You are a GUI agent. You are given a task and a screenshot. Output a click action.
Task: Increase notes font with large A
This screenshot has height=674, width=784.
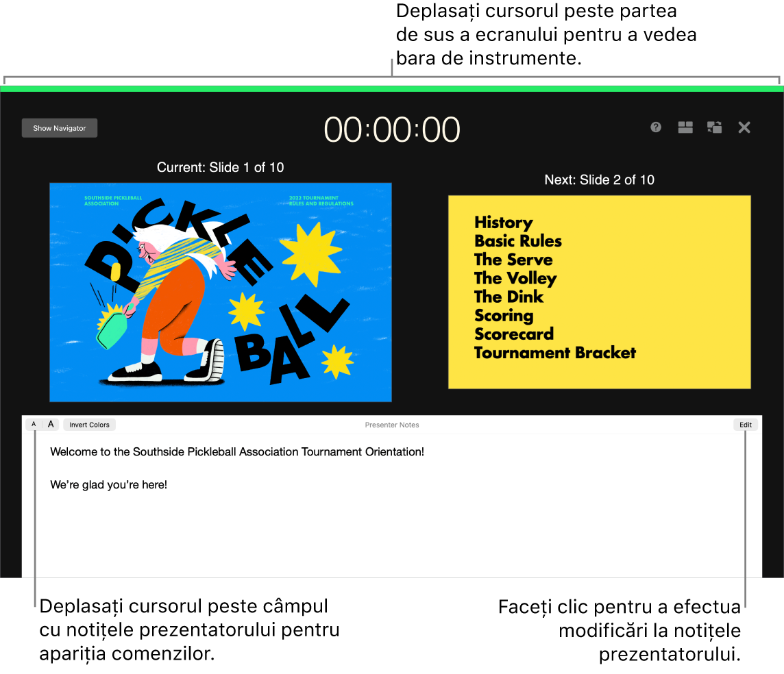(51, 424)
